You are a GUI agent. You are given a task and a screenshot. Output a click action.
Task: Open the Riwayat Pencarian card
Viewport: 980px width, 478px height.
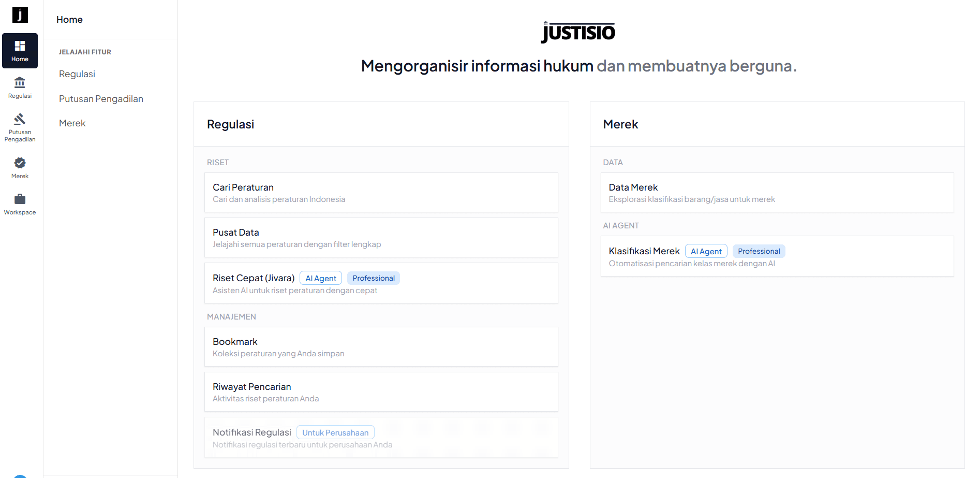click(381, 392)
